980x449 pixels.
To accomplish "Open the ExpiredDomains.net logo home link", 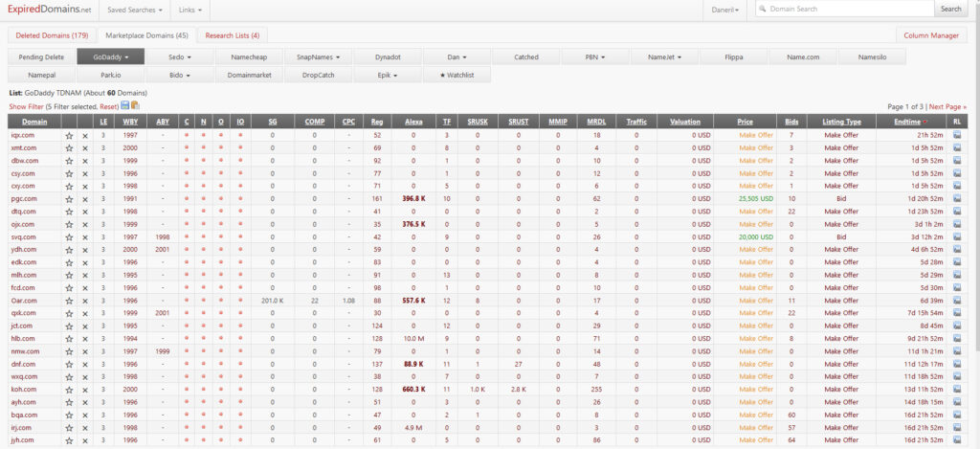I will pos(50,10).
